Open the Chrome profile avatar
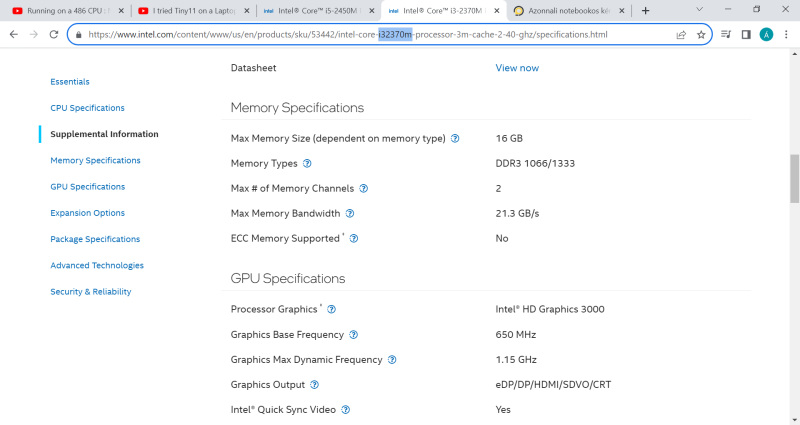The image size is (800, 425). point(766,34)
